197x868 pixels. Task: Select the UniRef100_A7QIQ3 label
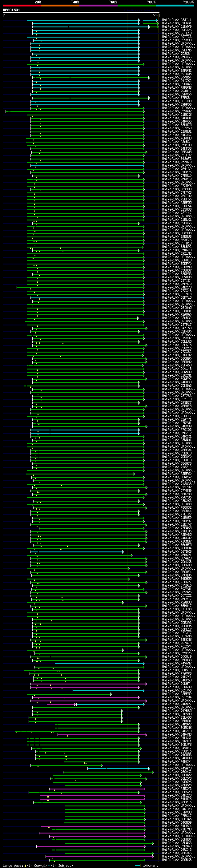click(176, 430)
